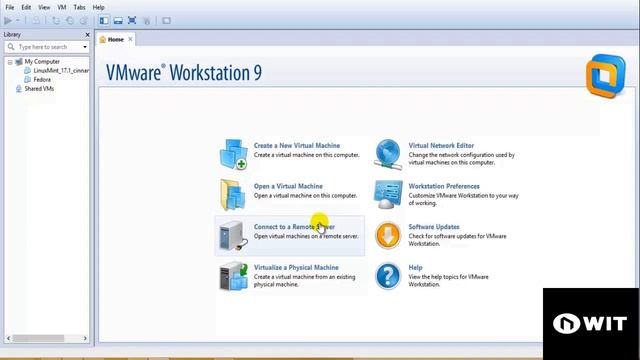Screen dimensions: 640x360
Task: Click the manage snapshots toolbar icon
Action: click(x=84, y=20)
